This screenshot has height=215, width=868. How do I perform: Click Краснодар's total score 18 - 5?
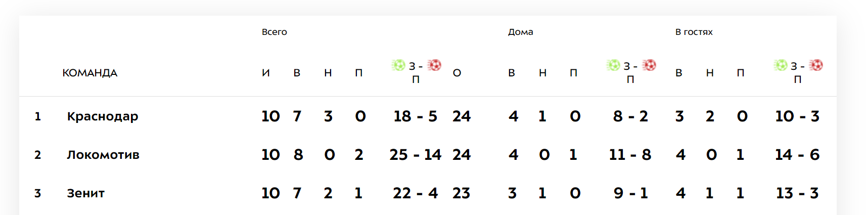tap(416, 116)
